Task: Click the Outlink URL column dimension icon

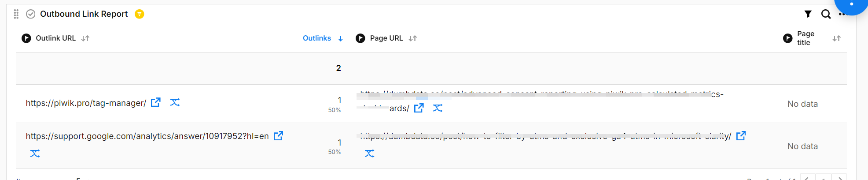Action: coord(26,38)
